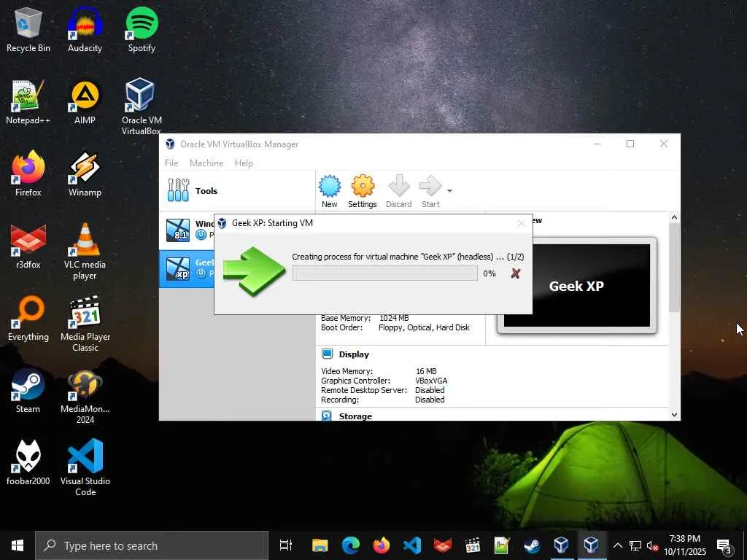The image size is (747, 560).
Task: Open Visual Studio Code desktop icon
Action: 85,468
